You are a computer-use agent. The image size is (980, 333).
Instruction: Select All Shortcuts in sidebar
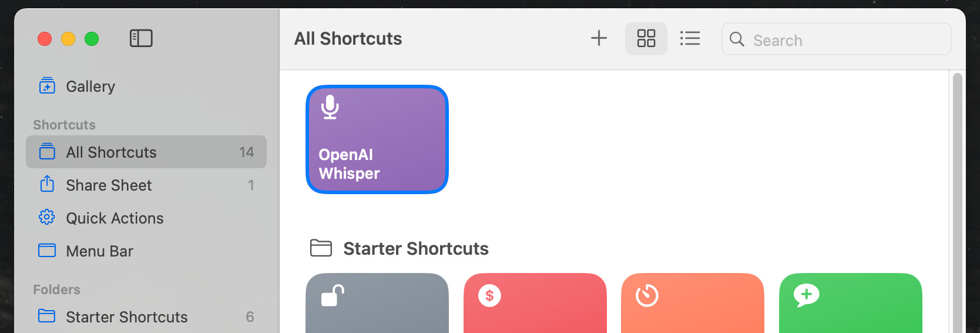point(112,152)
